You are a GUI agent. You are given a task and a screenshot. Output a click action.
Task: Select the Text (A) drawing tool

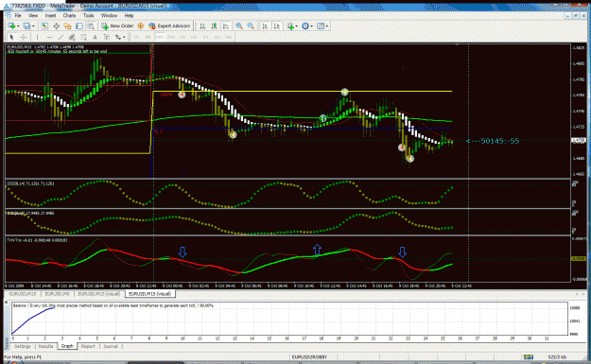coord(95,37)
